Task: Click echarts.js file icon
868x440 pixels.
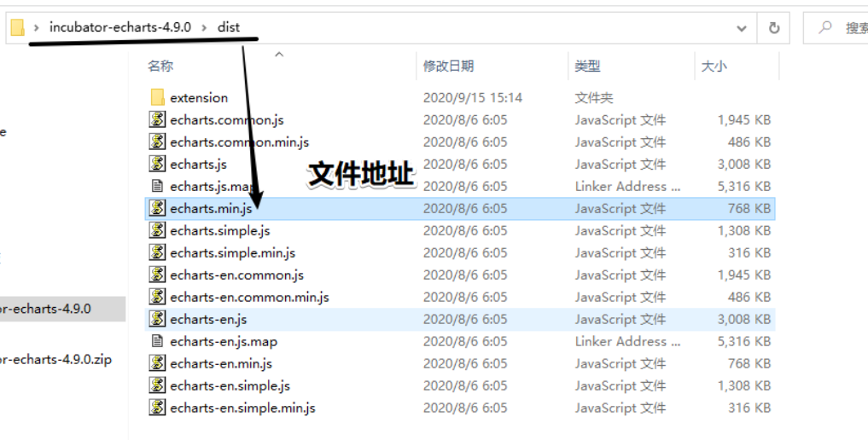Action: [157, 164]
